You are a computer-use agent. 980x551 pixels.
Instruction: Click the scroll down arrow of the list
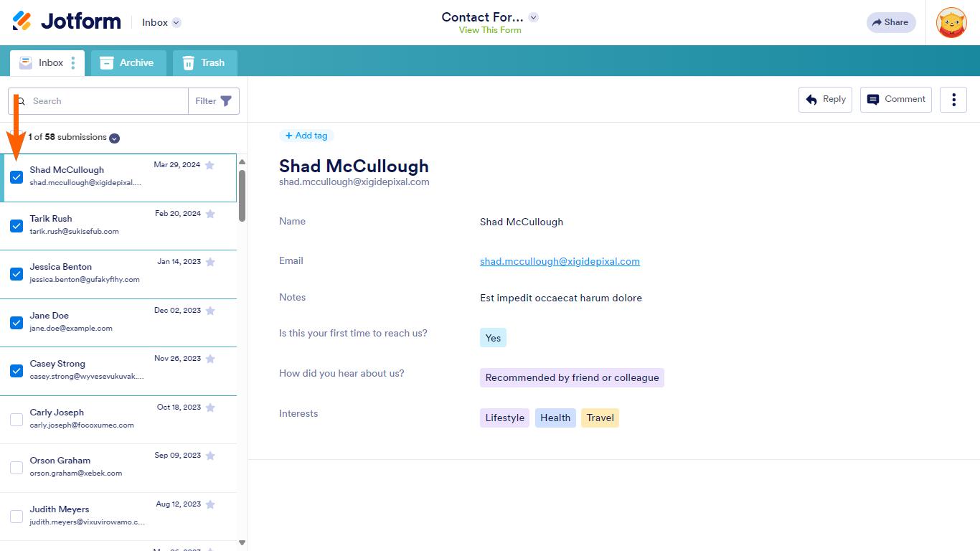(242, 542)
